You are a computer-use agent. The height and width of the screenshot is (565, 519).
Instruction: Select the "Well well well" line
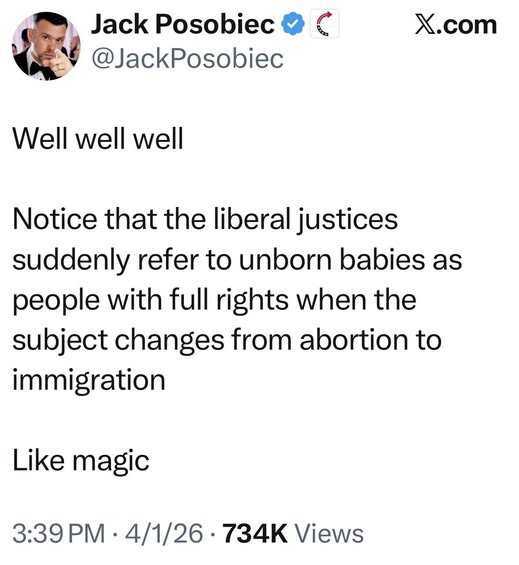tap(98, 138)
